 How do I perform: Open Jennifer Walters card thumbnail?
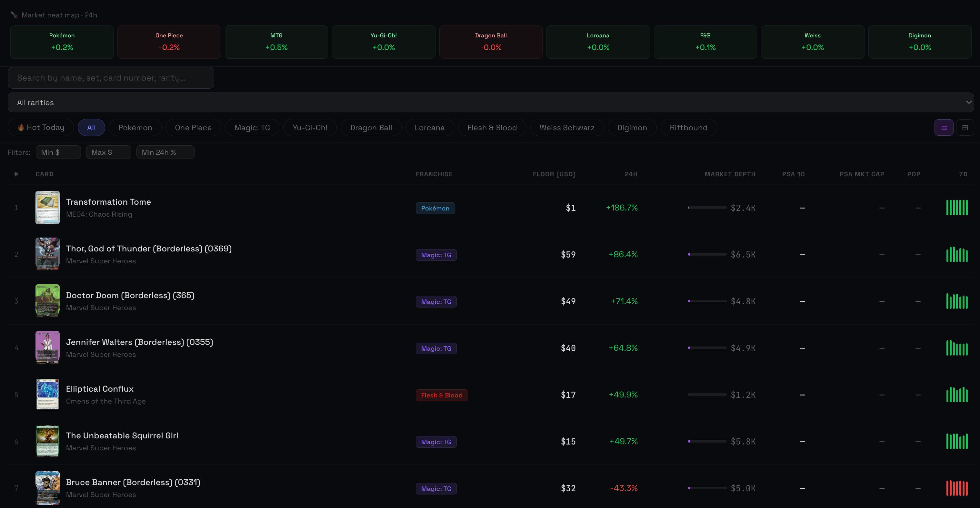47,348
